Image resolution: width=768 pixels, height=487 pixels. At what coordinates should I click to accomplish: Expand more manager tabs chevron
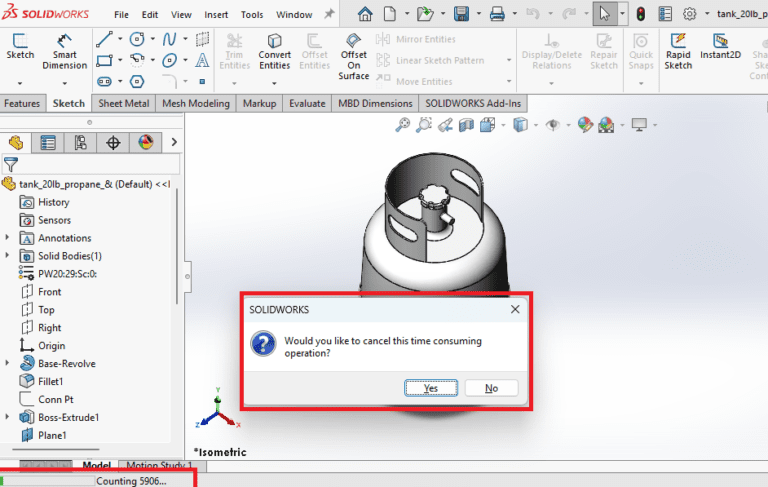tap(174, 142)
